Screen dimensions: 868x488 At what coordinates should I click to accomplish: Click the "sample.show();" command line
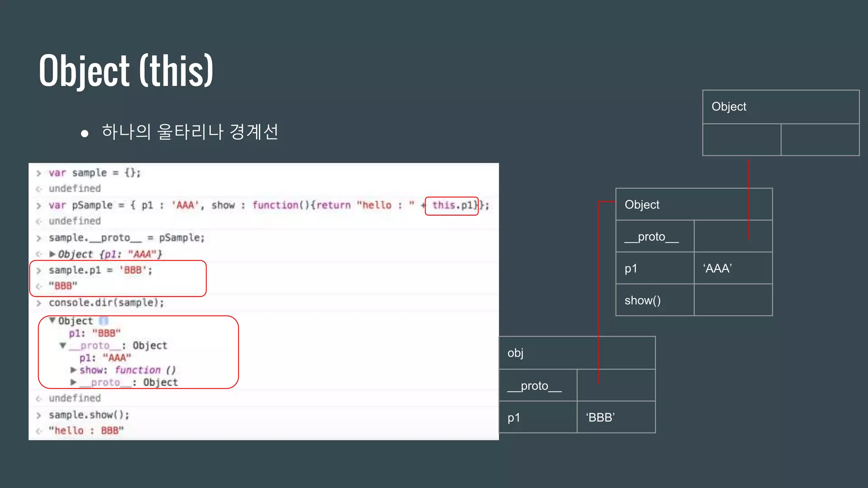(89, 415)
